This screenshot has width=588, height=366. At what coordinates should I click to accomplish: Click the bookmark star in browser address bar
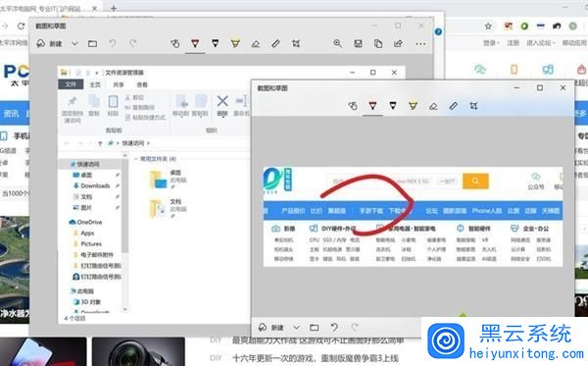tap(488, 26)
